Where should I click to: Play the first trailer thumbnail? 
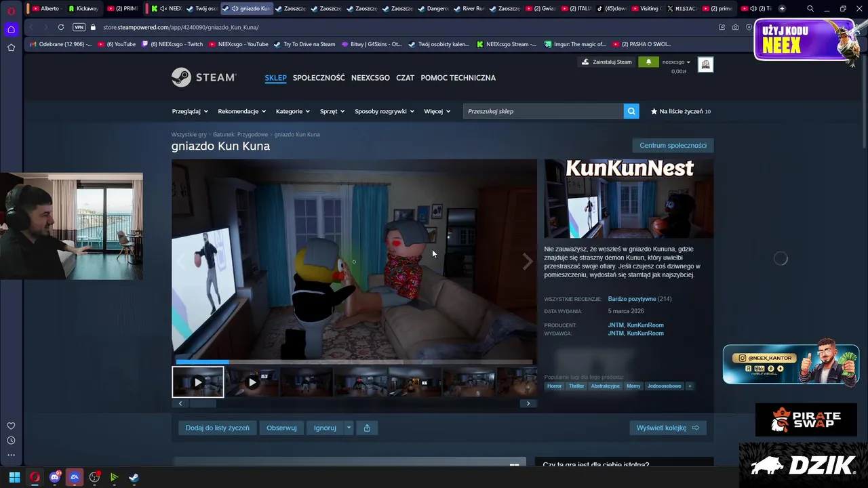197,382
